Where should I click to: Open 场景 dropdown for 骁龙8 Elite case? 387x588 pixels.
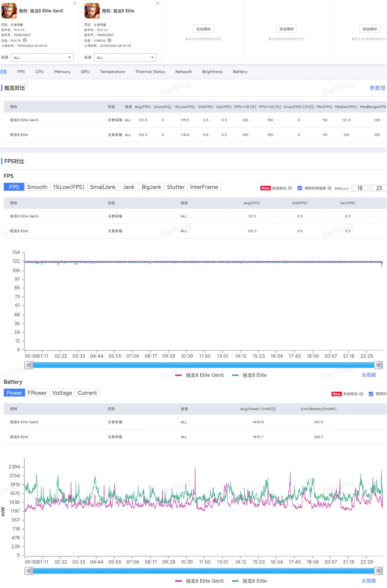(125, 58)
